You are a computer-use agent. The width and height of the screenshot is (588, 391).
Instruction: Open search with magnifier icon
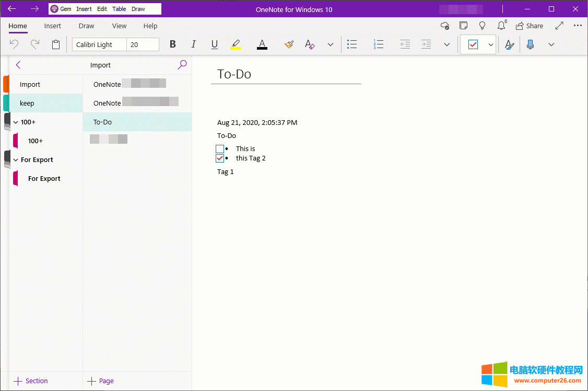[x=182, y=65]
